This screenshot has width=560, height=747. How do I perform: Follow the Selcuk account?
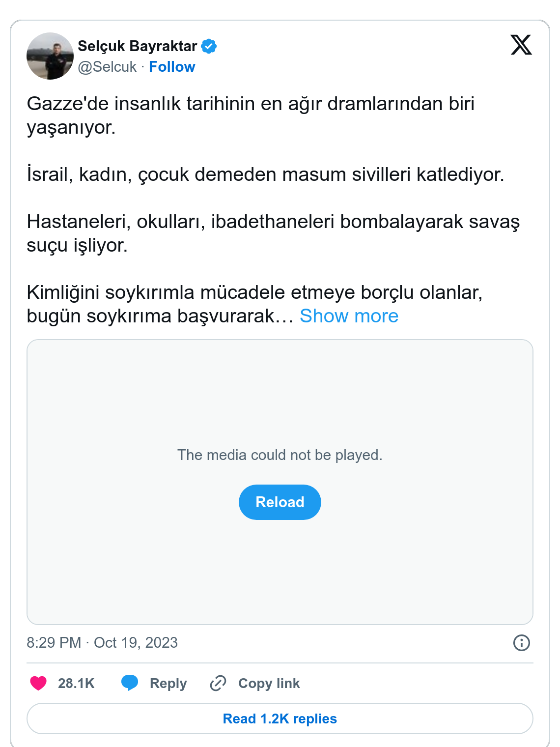(x=172, y=67)
